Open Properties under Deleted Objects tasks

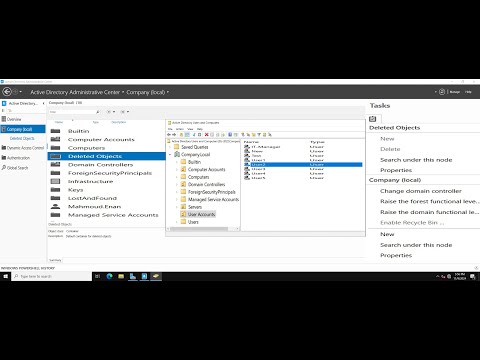(396, 170)
